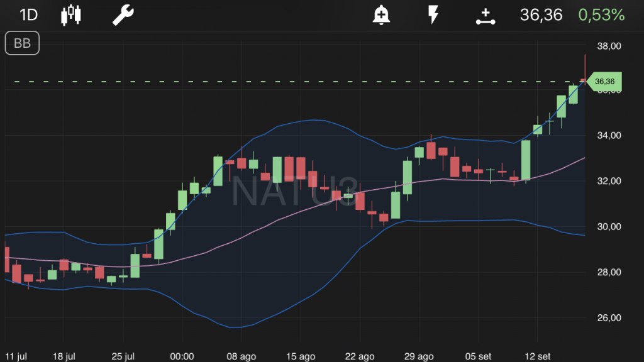Open chart settings wrench icon
644x362 pixels.
pyautogui.click(x=123, y=15)
